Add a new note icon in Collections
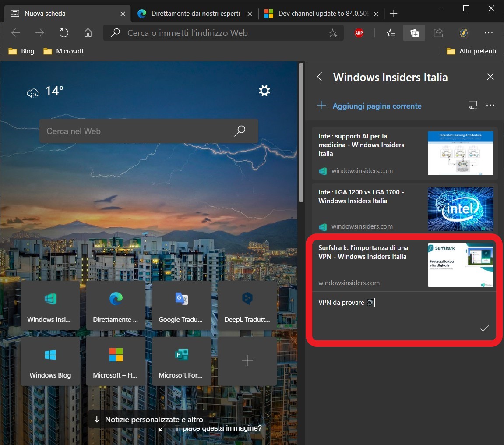504x445 pixels. 472,105
